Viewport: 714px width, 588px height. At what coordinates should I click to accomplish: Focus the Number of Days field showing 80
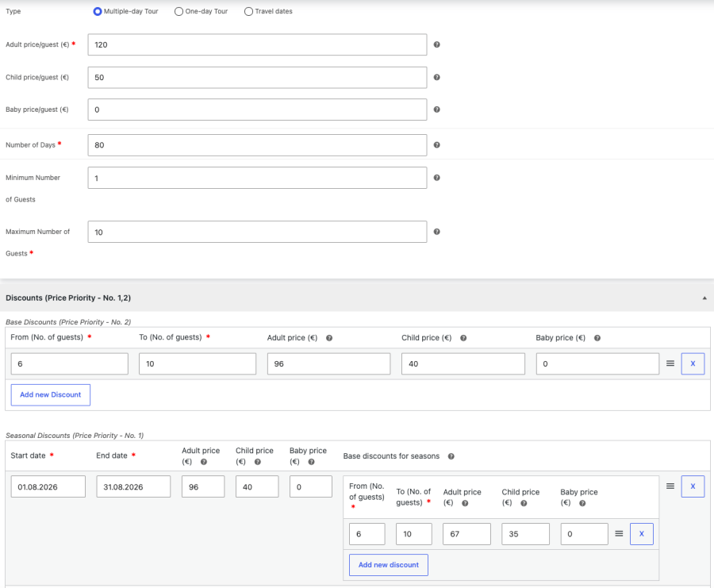[x=257, y=145]
